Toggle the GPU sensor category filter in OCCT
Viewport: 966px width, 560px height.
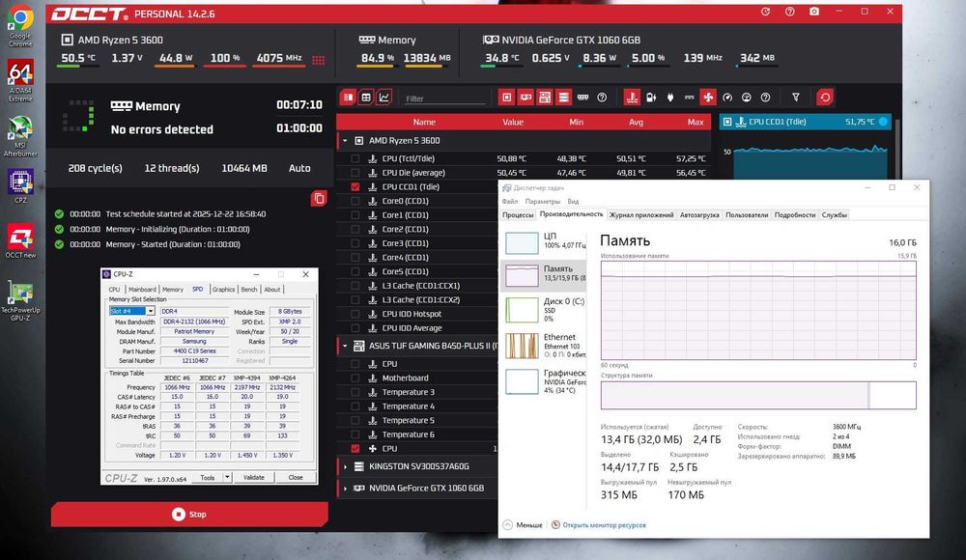(x=526, y=98)
